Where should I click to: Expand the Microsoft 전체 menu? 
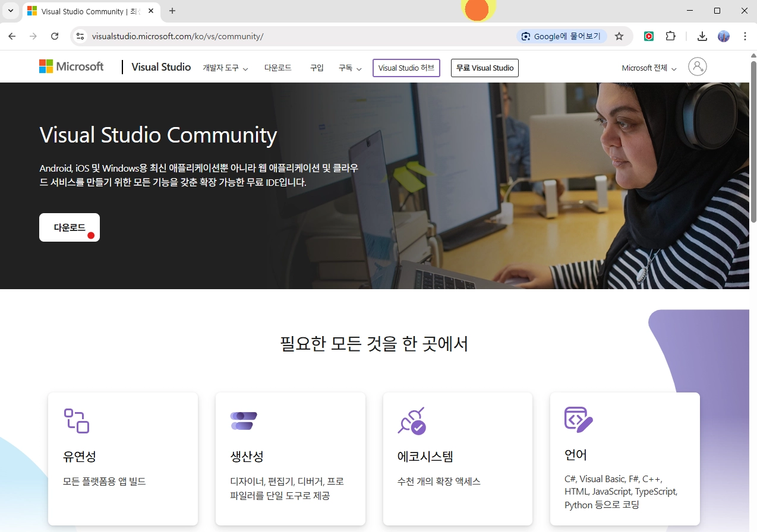649,68
